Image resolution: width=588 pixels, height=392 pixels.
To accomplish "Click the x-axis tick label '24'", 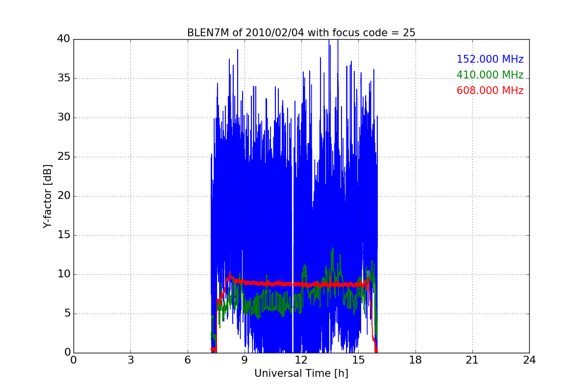I will point(529,360).
